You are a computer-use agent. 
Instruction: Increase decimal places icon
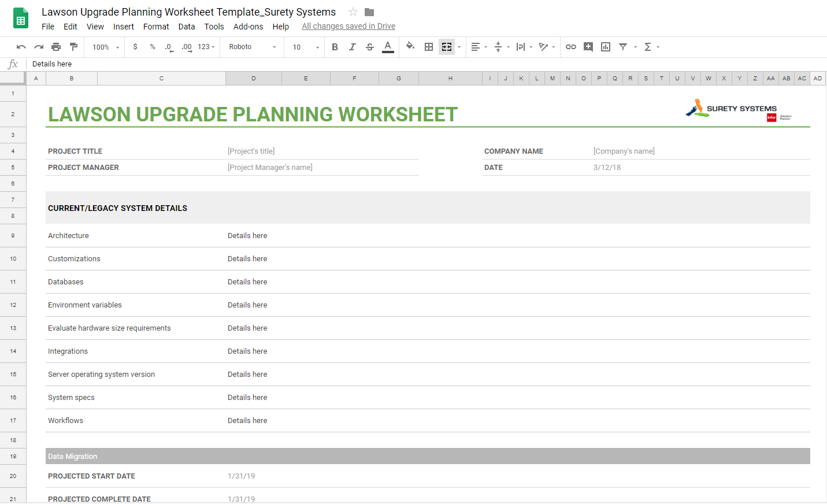tap(187, 47)
